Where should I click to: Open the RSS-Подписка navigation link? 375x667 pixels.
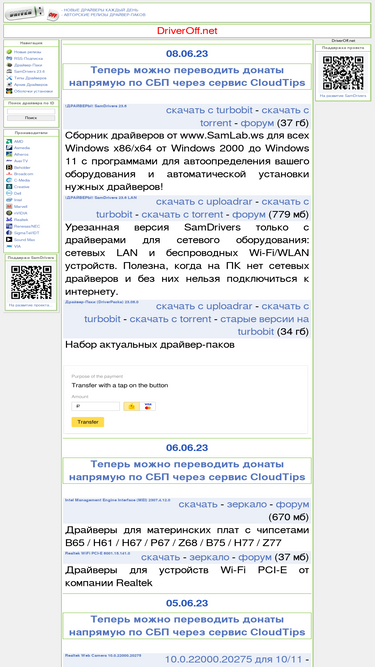(x=28, y=58)
